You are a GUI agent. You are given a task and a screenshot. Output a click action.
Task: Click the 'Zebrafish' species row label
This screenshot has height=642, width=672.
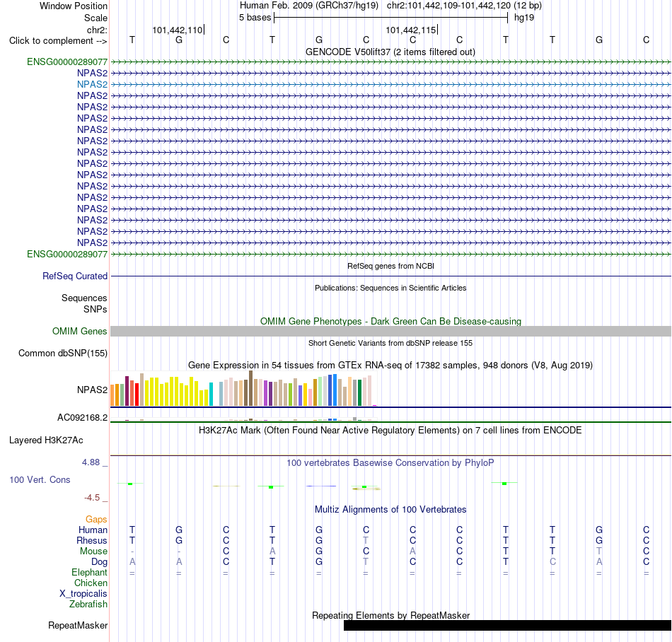[88, 605]
